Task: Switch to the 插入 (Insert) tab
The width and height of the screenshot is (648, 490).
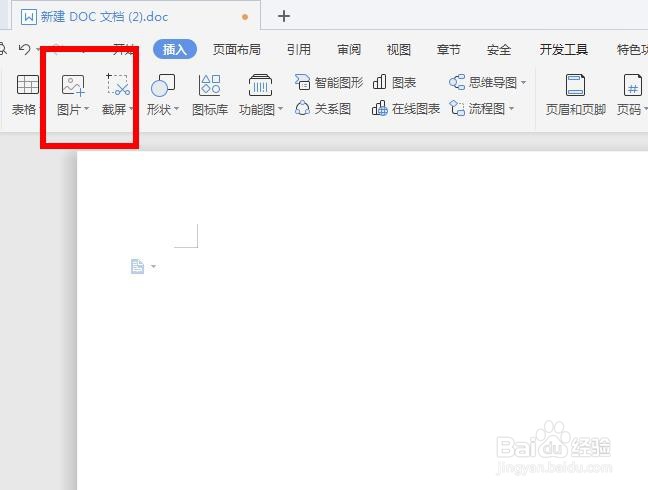Action: click(174, 50)
